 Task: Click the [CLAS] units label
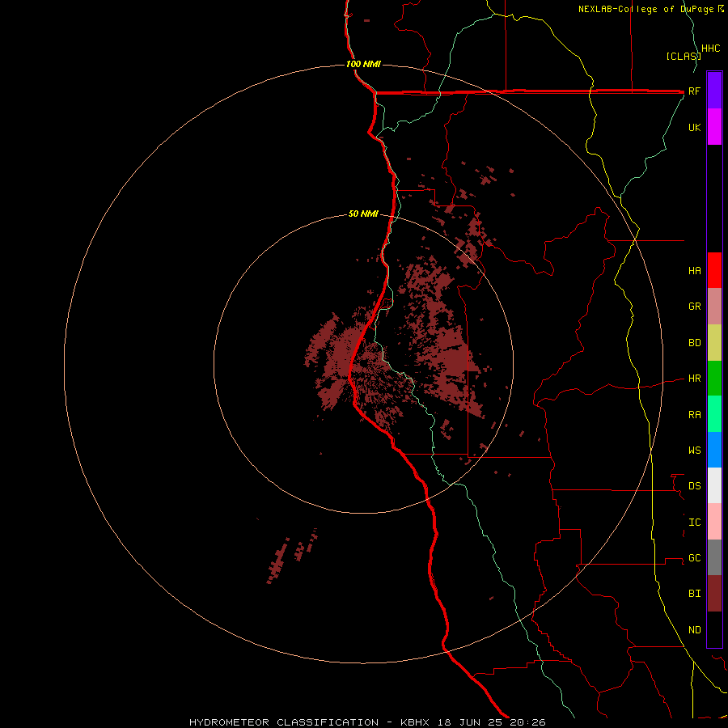point(684,56)
